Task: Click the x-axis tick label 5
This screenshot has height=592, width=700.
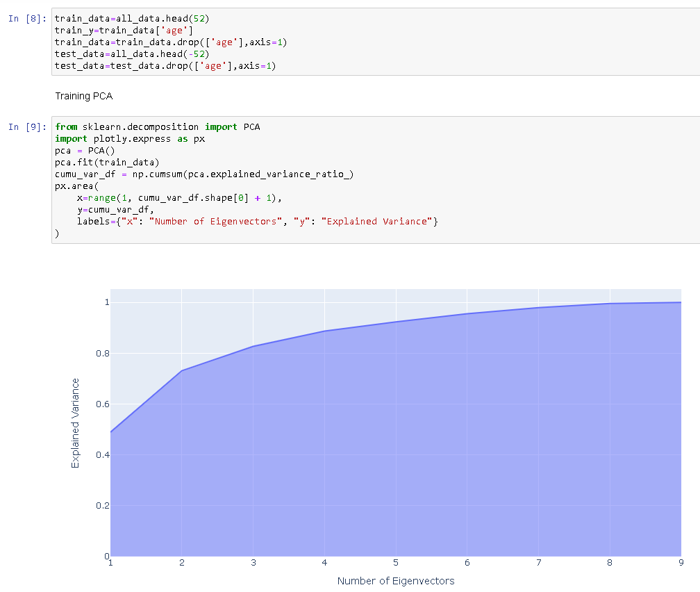Action: [395, 562]
